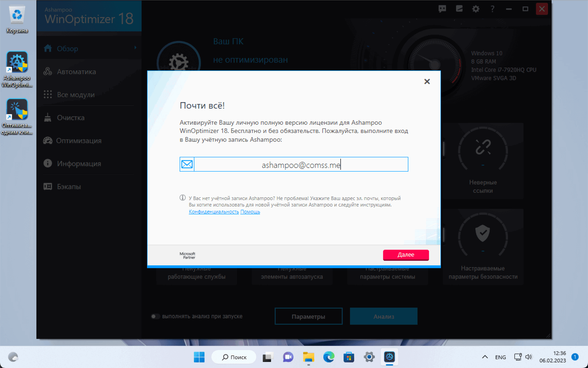
Task: Open the Автоматика section
Action: [89, 71]
